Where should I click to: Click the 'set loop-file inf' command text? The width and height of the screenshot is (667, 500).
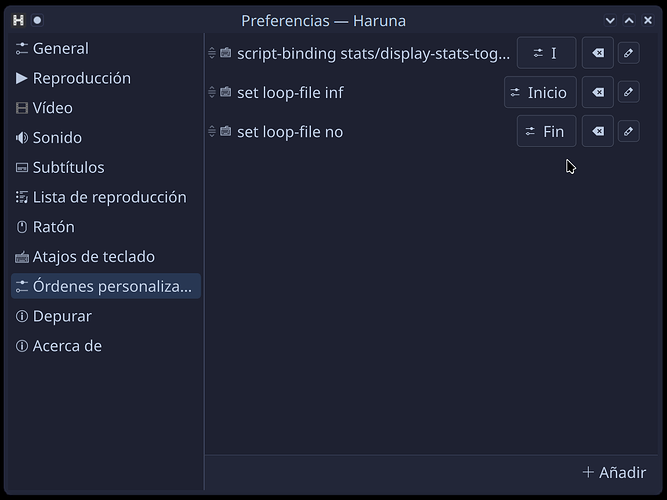click(290, 93)
